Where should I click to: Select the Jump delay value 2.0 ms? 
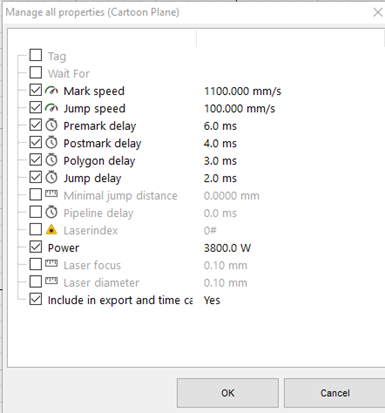[220, 178]
